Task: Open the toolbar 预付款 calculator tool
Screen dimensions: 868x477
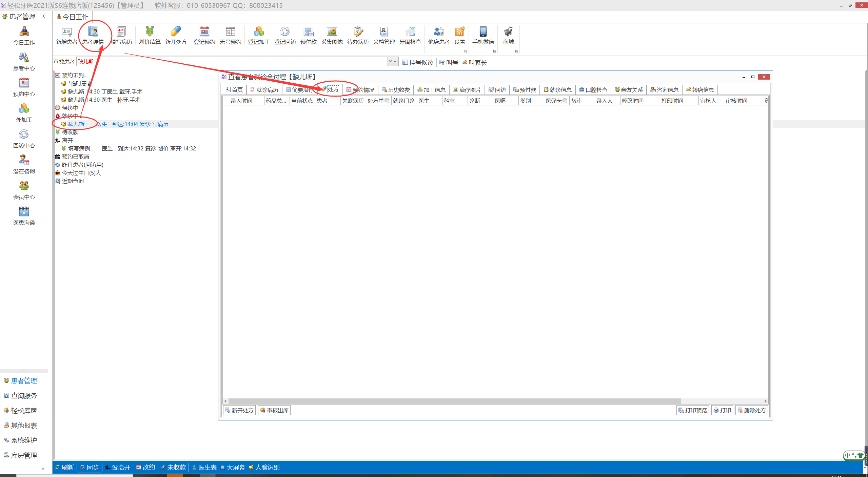Action: coord(308,36)
